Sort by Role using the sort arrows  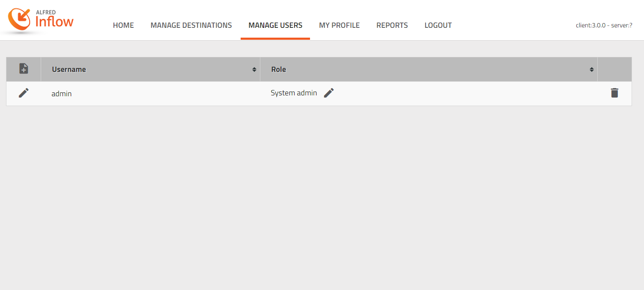tap(591, 69)
